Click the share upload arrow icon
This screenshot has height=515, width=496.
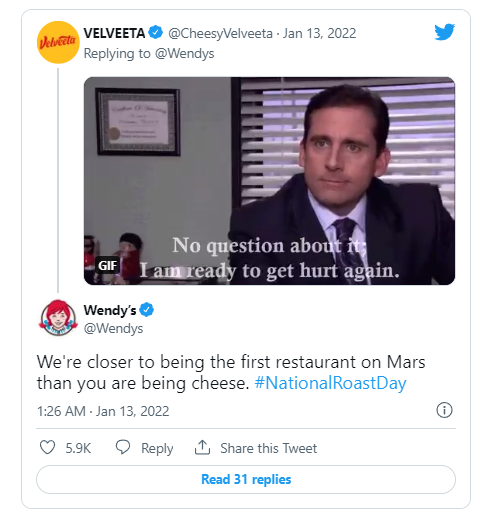coord(202,447)
